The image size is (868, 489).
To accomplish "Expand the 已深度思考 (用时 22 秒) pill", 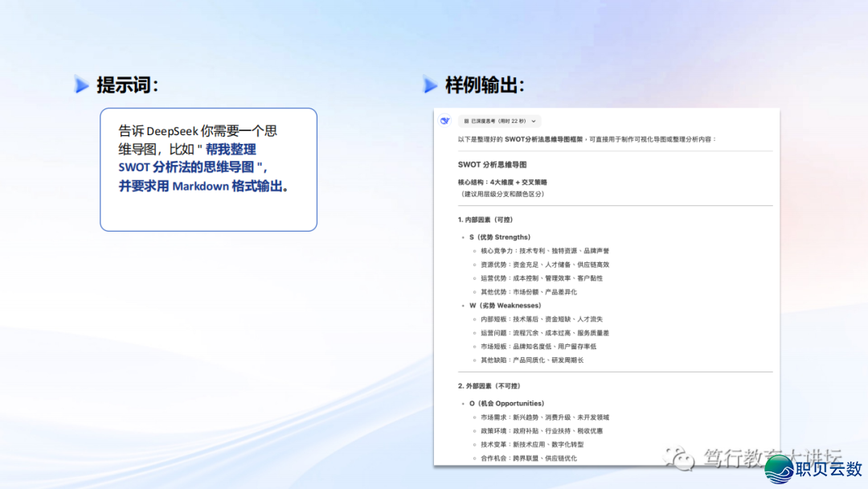I will point(499,121).
